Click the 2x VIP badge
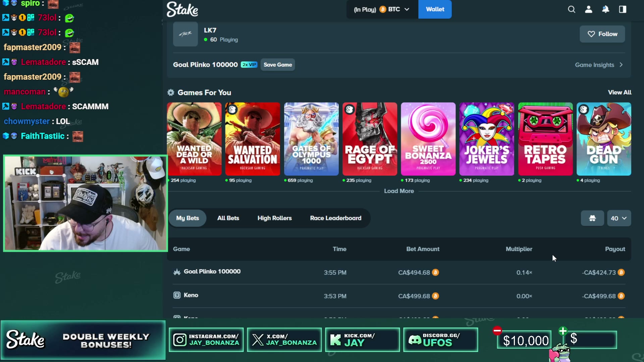The width and height of the screenshot is (644, 362). click(249, 65)
